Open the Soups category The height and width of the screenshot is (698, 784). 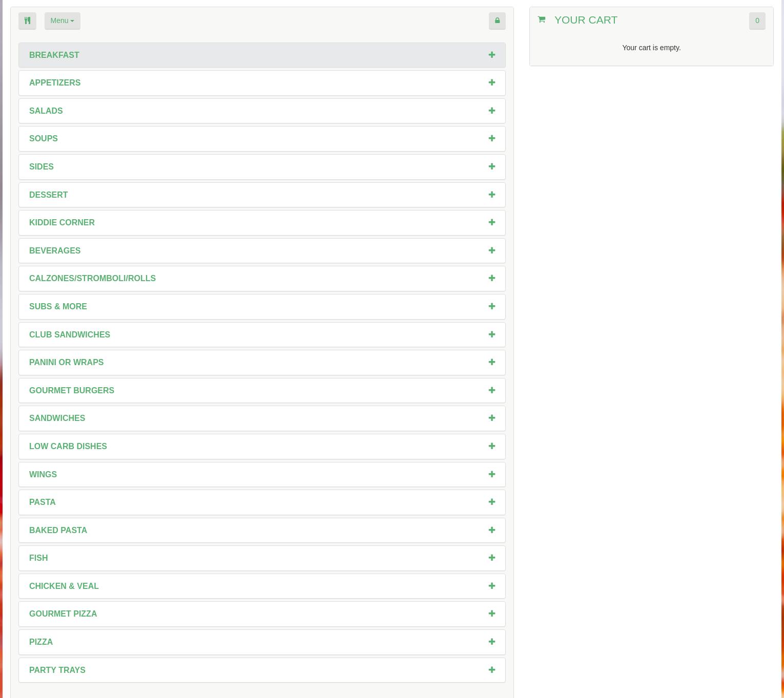pyautogui.click(x=262, y=139)
